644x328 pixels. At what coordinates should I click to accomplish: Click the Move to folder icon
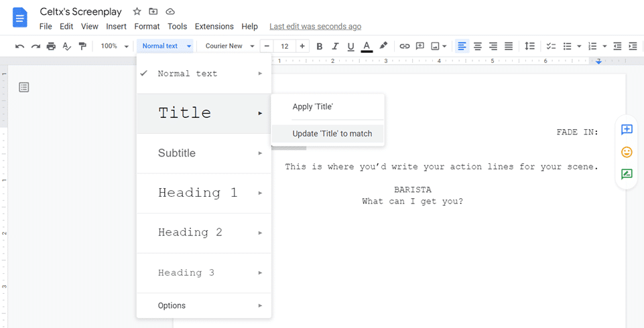(x=153, y=11)
